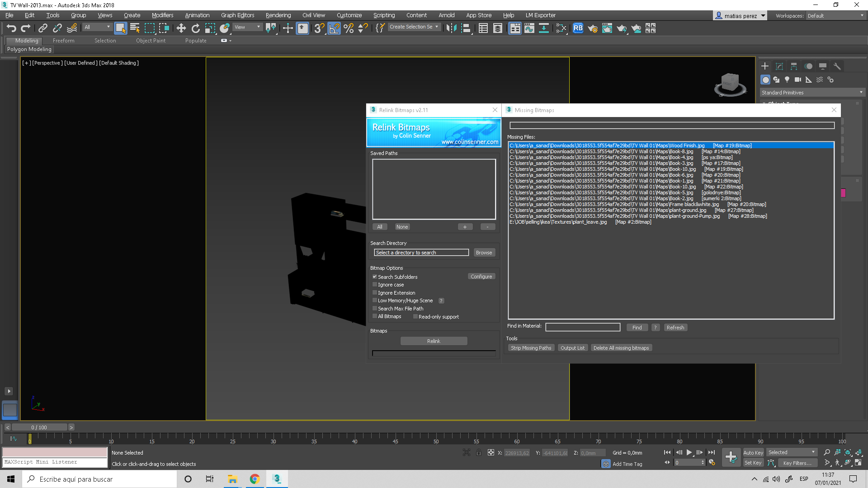868x488 pixels.
Task: Click the blue RB toolbar icon
Action: tap(578, 28)
